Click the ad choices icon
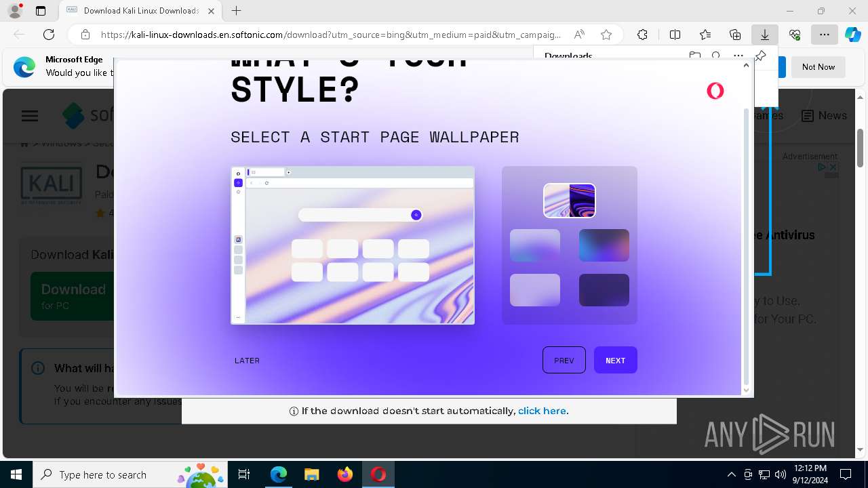Image resolution: width=868 pixels, height=488 pixels. pos(822,167)
